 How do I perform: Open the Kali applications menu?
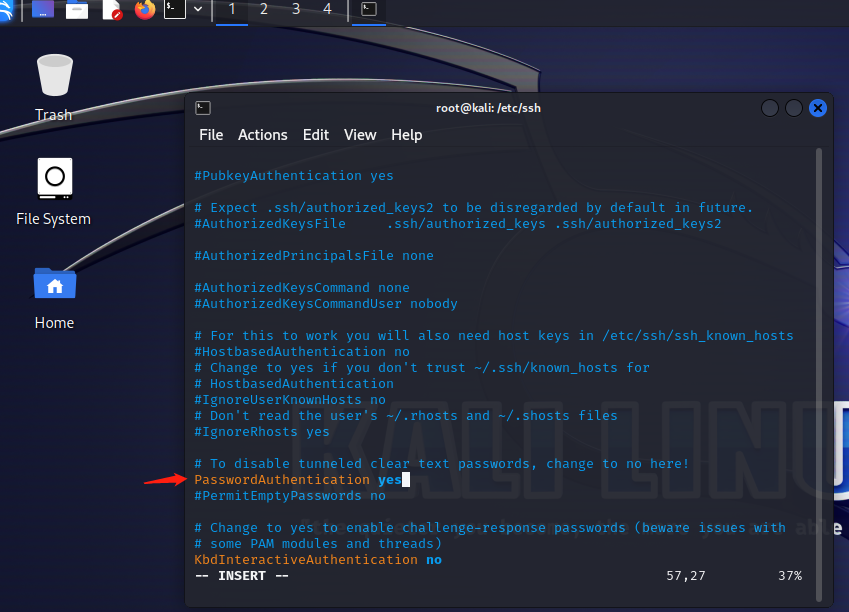[8, 10]
